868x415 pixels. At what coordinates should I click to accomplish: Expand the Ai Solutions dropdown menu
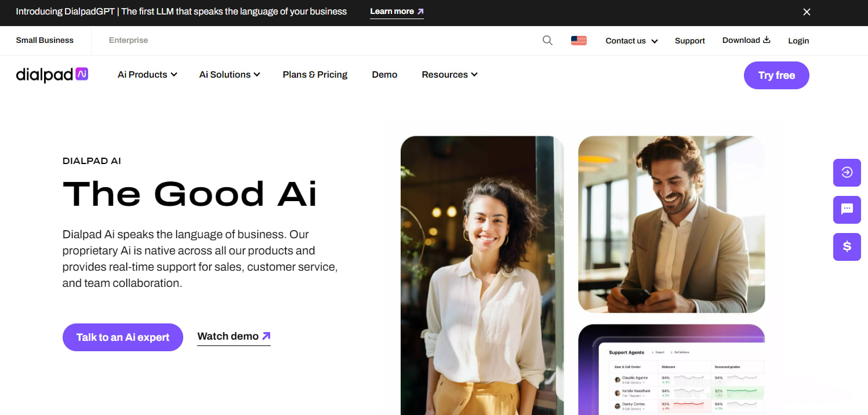point(230,75)
